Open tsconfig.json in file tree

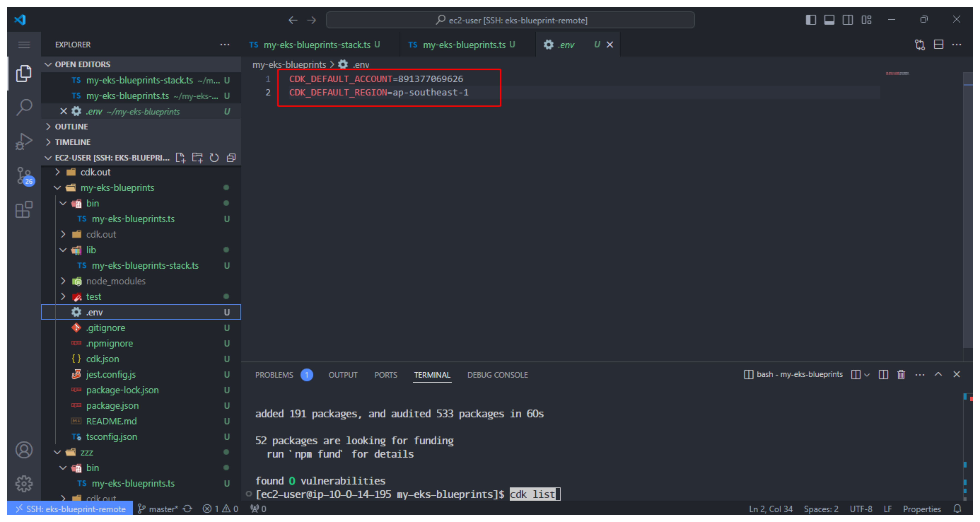[141, 437]
